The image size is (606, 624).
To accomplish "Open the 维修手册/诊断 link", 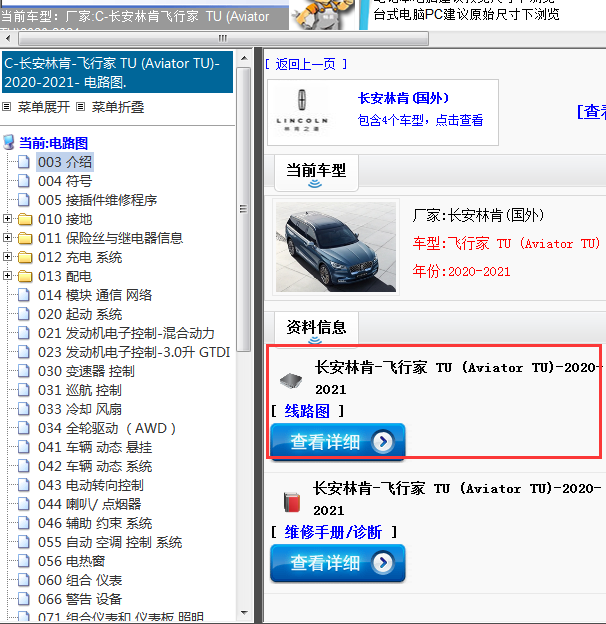I will (x=333, y=532).
